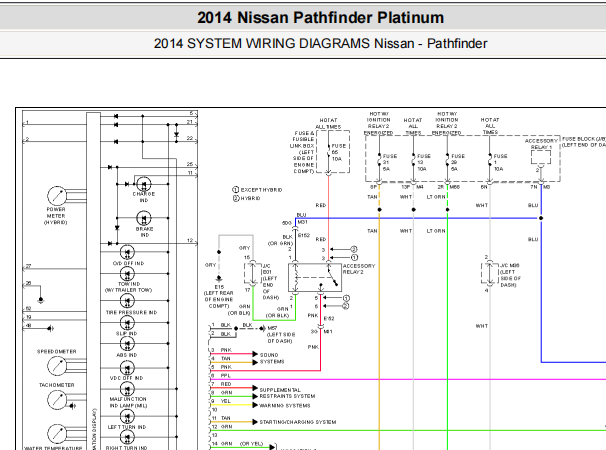Click the 'YEL' wire label at pin 9

(226, 401)
